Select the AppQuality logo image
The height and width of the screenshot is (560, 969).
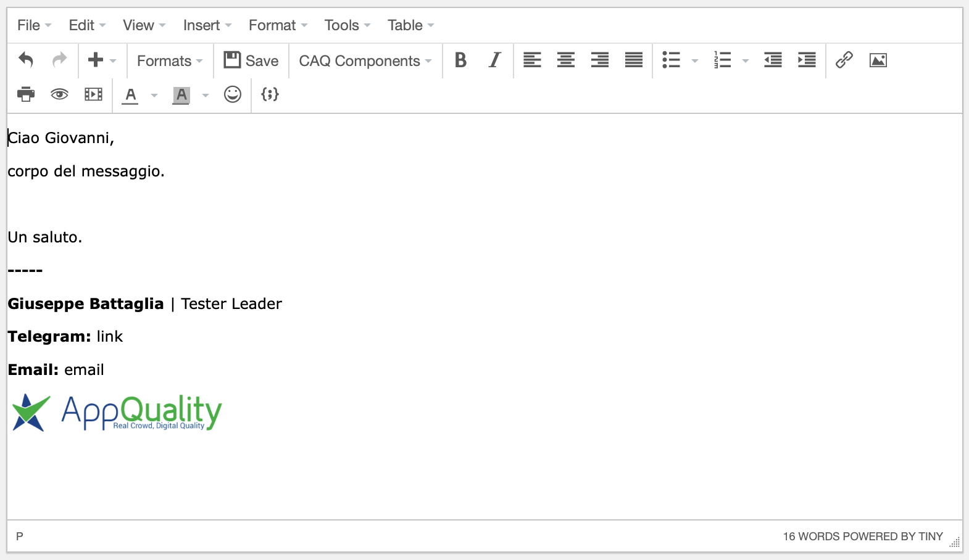click(117, 412)
